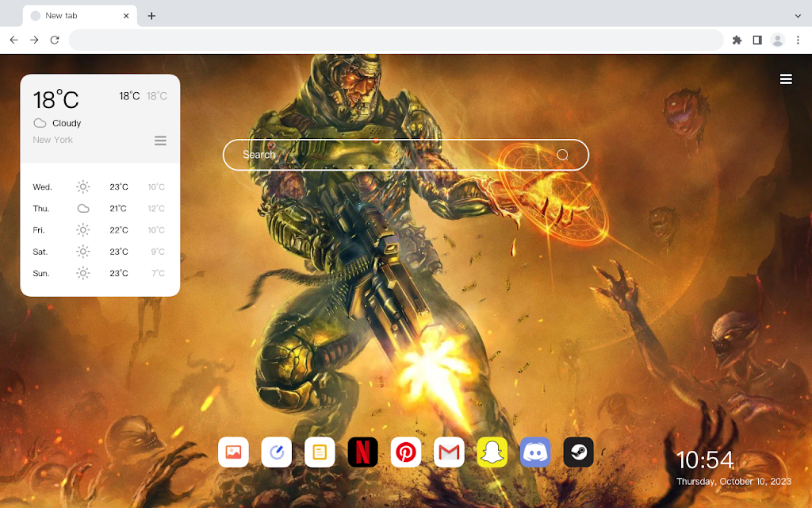Select the "New tab" browser tab
812x508 pixels.
point(80,16)
